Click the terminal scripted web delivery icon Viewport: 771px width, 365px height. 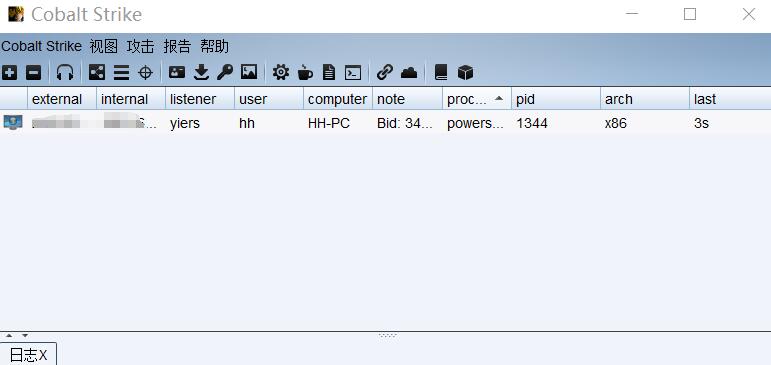[x=353, y=73]
